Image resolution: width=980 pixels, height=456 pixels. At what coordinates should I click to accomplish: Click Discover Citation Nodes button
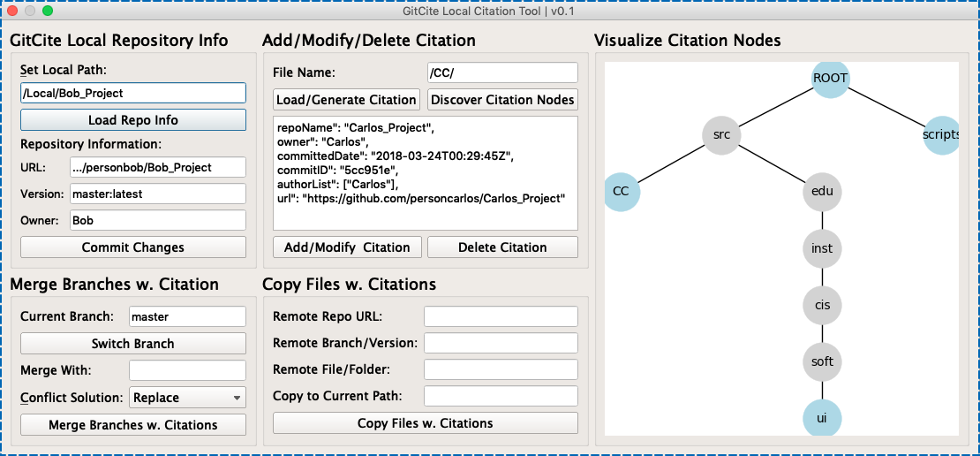[x=503, y=100]
